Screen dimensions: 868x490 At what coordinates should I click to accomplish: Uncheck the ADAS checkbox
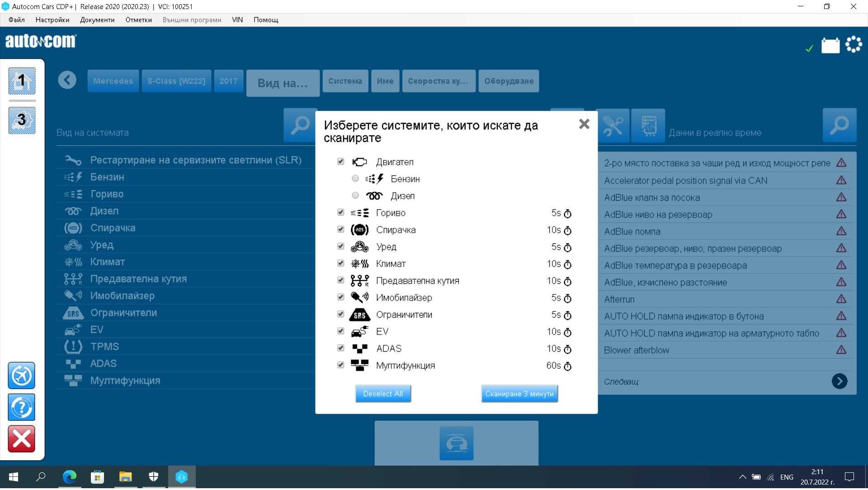(x=341, y=349)
